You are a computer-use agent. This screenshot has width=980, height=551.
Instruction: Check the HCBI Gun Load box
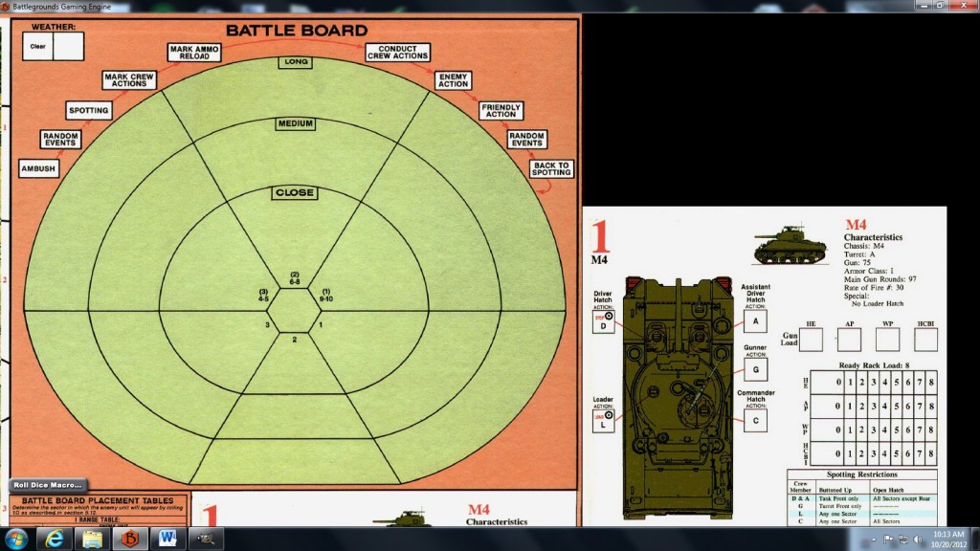click(925, 340)
